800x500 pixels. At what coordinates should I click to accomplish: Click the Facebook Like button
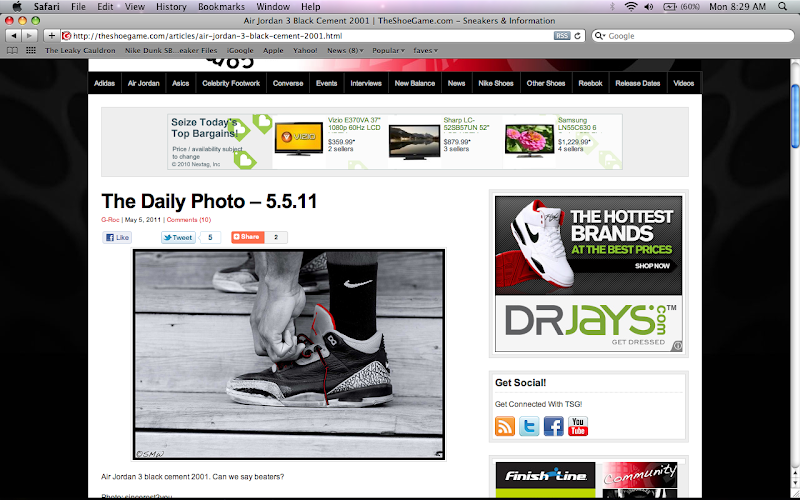point(117,237)
